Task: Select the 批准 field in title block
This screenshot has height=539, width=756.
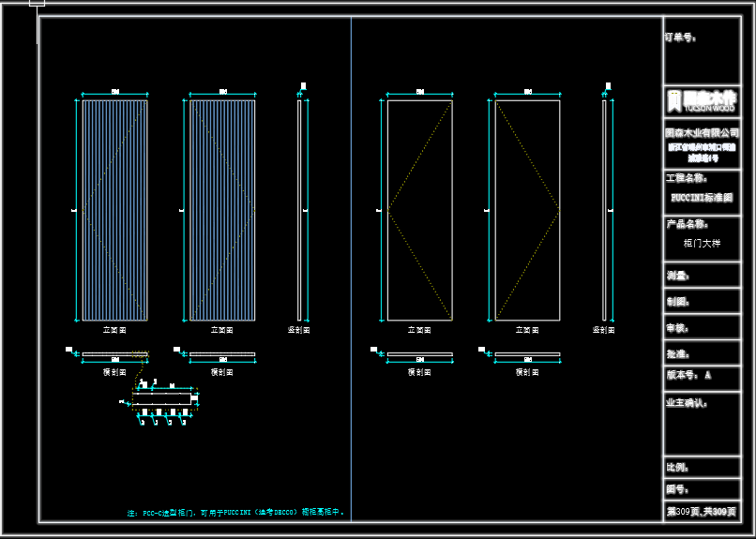Action: tap(678, 354)
